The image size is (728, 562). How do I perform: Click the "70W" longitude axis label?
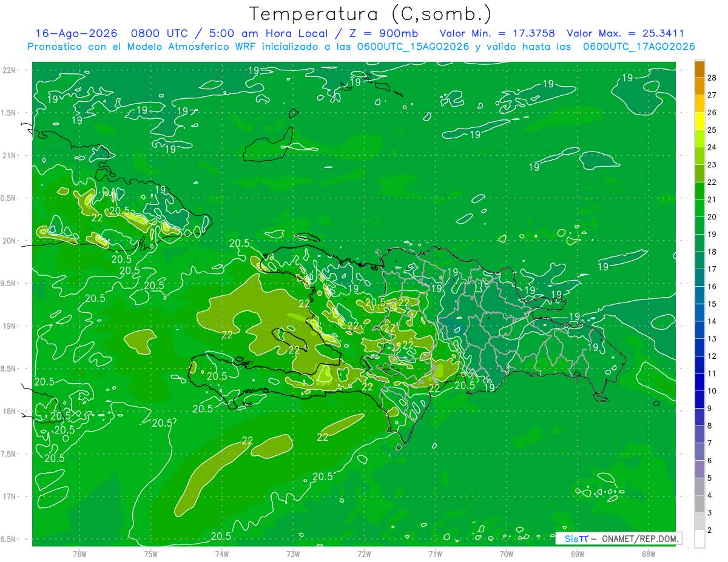tap(507, 554)
